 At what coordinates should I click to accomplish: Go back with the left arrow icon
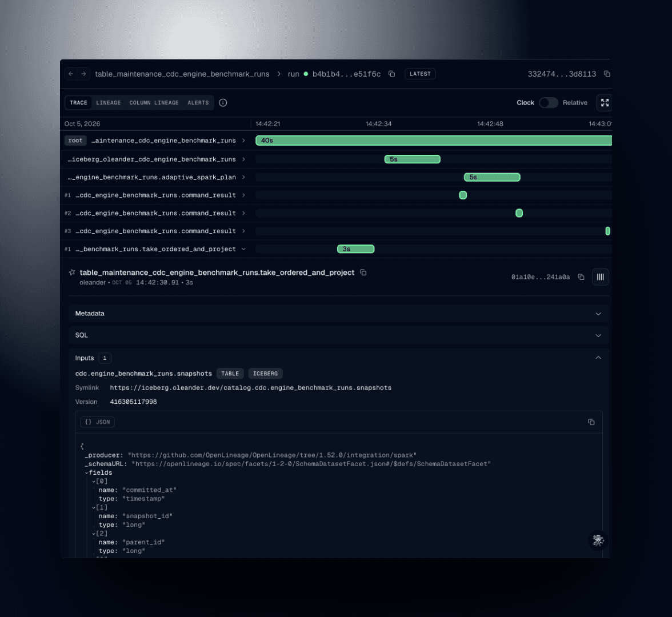(71, 74)
